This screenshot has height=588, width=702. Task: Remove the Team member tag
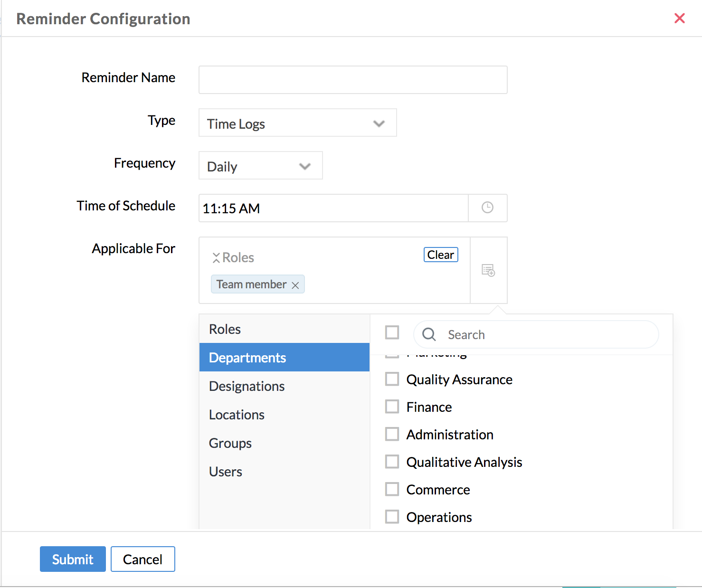click(295, 285)
